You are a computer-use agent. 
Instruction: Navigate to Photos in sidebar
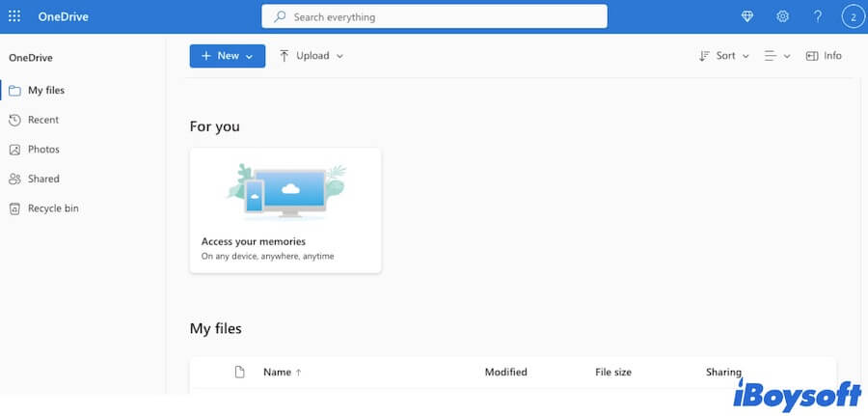43,150
